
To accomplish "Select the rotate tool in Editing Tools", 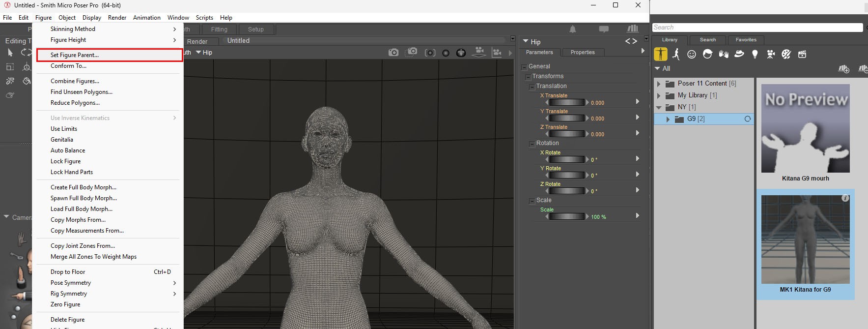I will [26, 52].
